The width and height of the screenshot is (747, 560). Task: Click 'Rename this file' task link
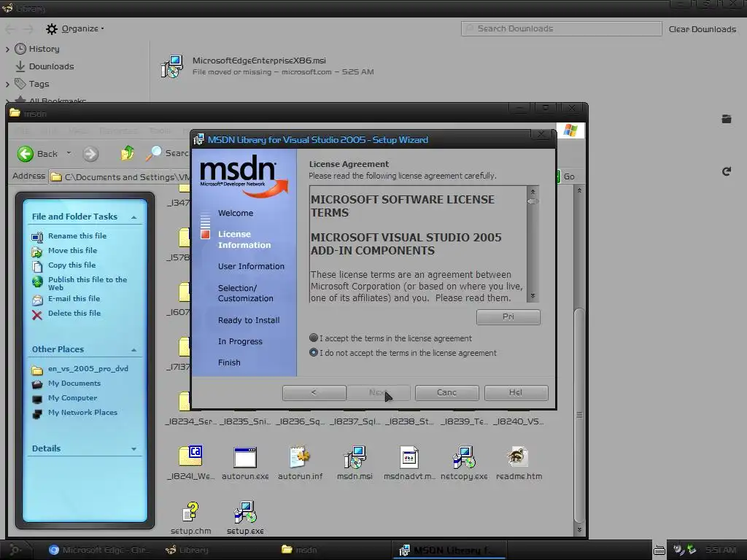point(77,236)
